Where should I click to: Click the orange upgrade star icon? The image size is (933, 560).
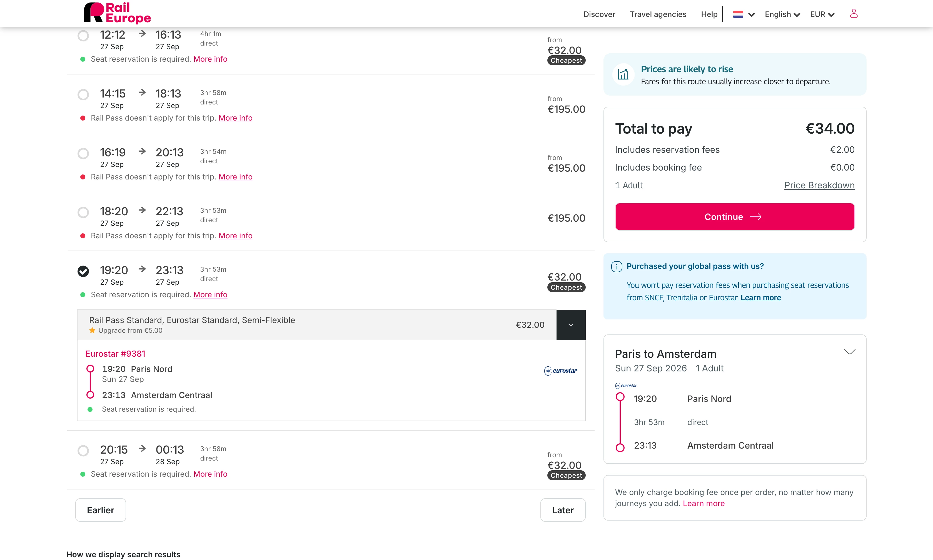point(92,330)
